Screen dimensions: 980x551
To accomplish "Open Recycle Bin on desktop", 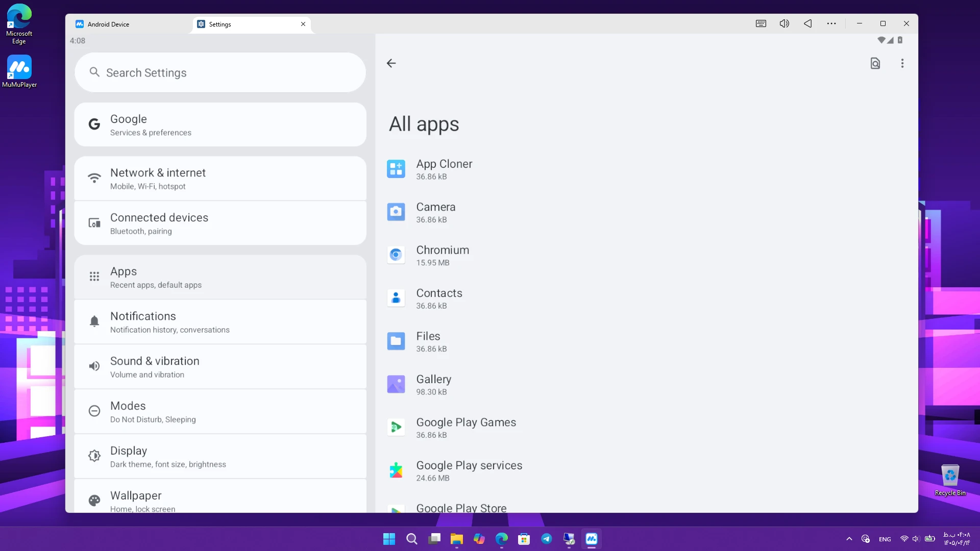I will tap(950, 480).
